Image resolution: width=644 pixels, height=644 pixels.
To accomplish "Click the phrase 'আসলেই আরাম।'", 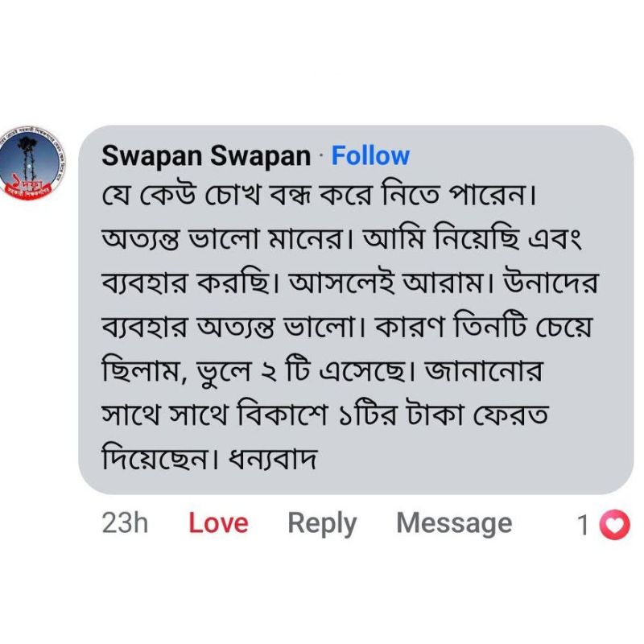I will pyautogui.click(x=390, y=283).
